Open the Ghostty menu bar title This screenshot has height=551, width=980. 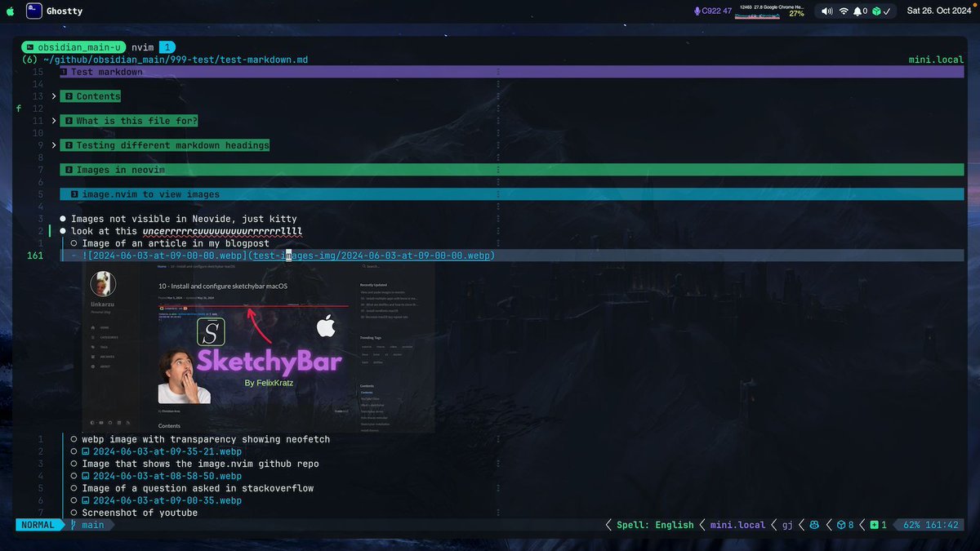(x=65, y=11)
